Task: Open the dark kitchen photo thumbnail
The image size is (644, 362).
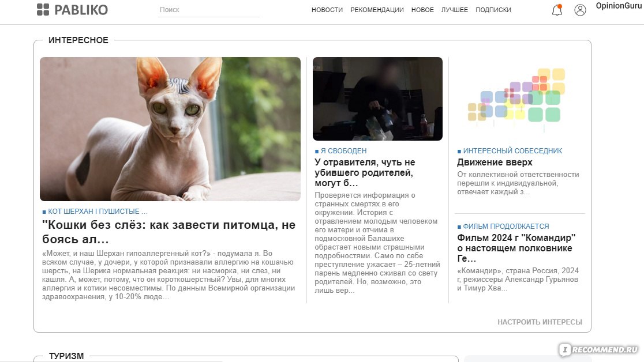Action: 377,99
